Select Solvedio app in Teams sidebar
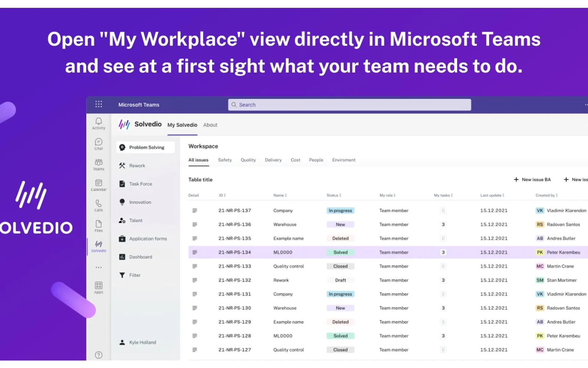 [98, 247]
